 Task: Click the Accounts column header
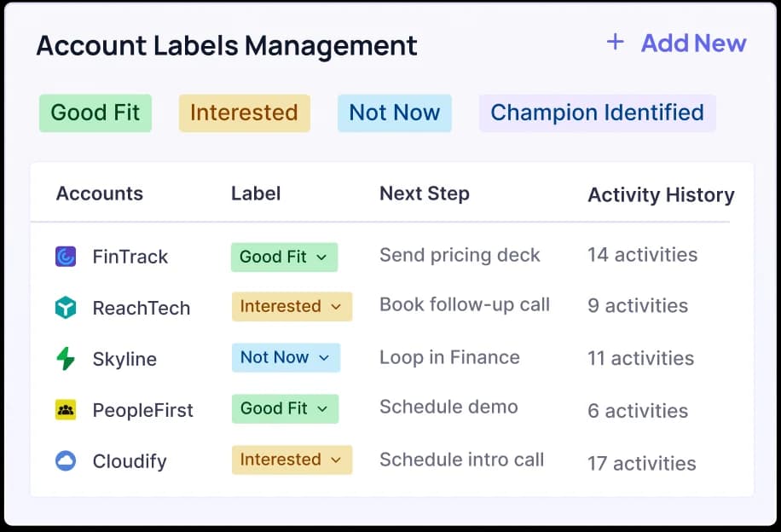99,194
